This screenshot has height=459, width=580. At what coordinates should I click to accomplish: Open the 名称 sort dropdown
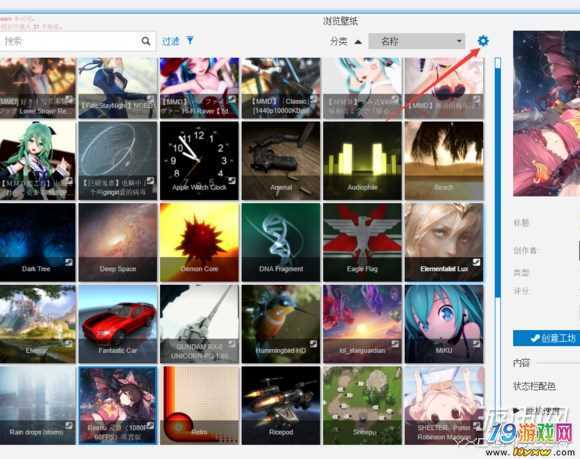[417, 41]
